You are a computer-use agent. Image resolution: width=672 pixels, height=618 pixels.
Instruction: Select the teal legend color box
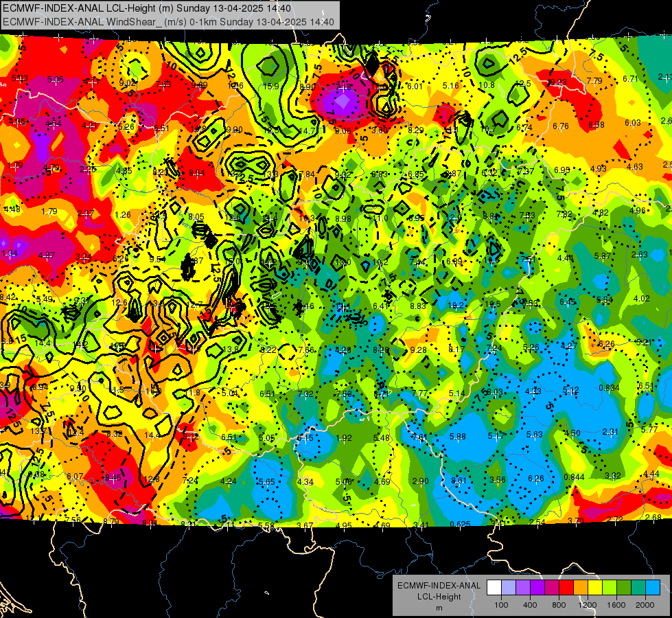pos(638,588)
